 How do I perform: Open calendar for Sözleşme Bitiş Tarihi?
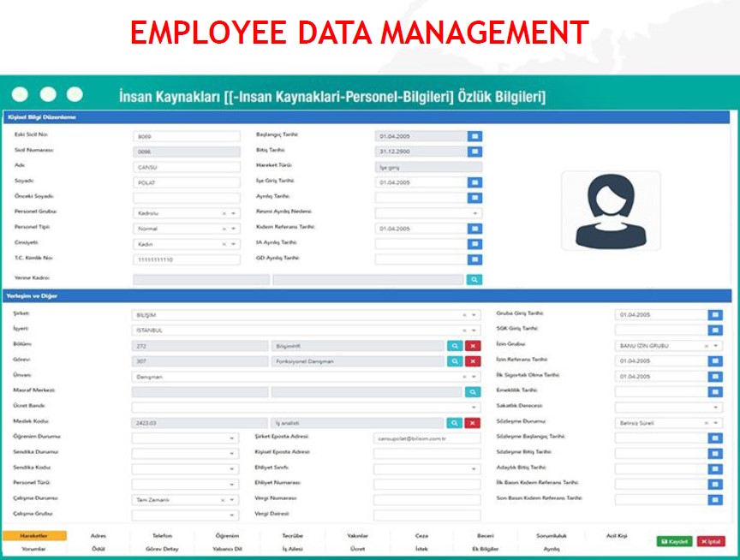tap(715, 454)
